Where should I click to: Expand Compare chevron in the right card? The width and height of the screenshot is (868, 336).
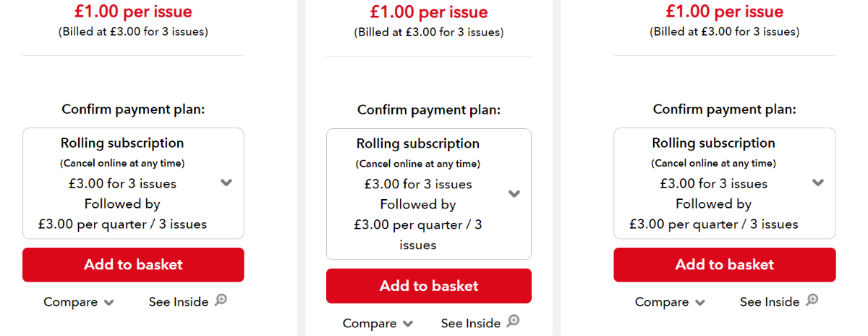click(700, 303)
